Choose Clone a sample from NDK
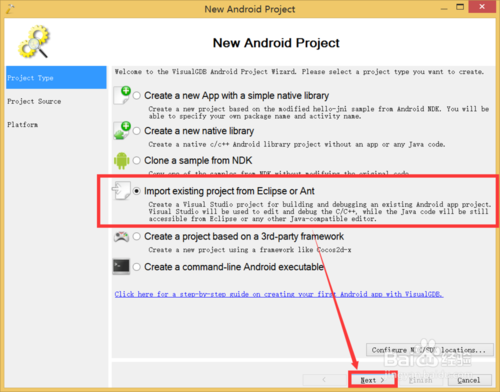Viewport: 500px width, 392px height. click(137, 161)
